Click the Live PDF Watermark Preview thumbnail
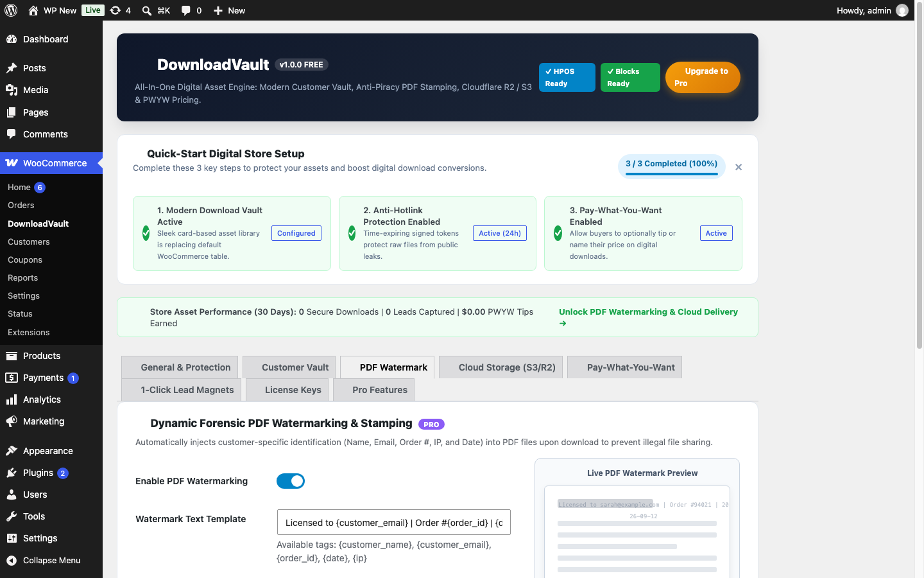This screenshot has height=578, width=924. (x=637, y=532)
